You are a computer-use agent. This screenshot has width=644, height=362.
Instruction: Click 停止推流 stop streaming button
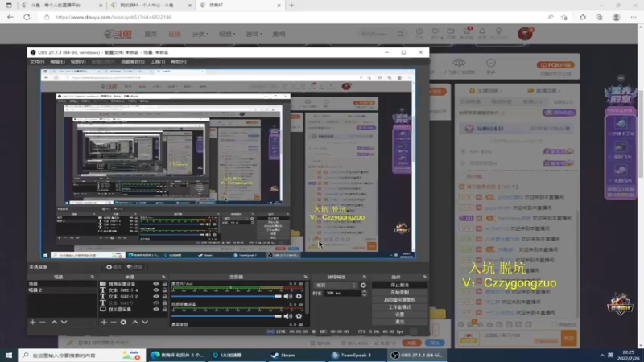399,285
